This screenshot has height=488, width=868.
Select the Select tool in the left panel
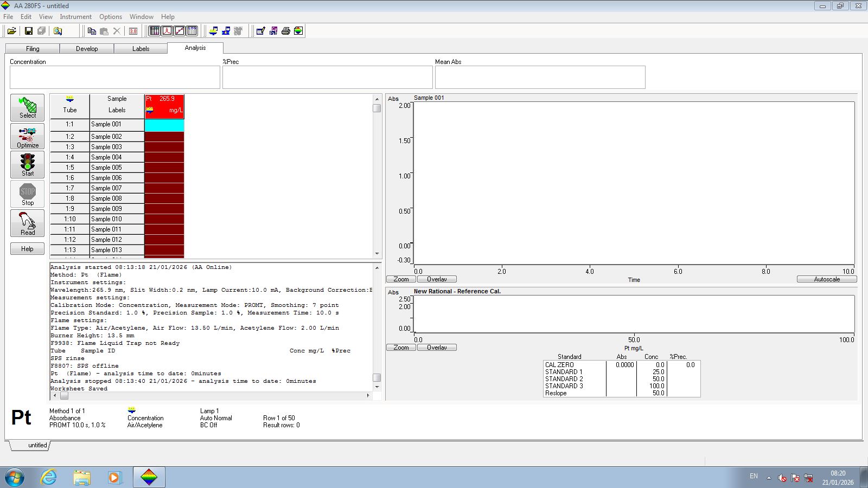(x=27, y=108)
